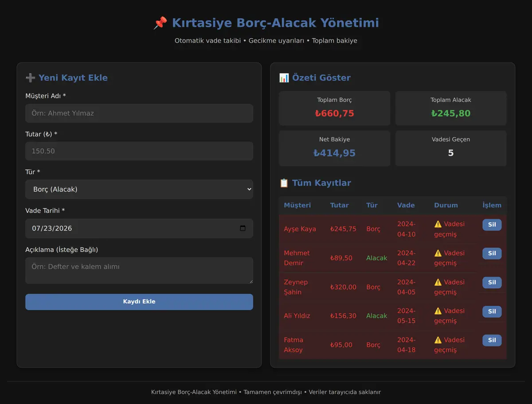The height and width of the screenshot is (404, 532).
Task: Click the Kaydı Ekle button
Action: tap(139, 302)
